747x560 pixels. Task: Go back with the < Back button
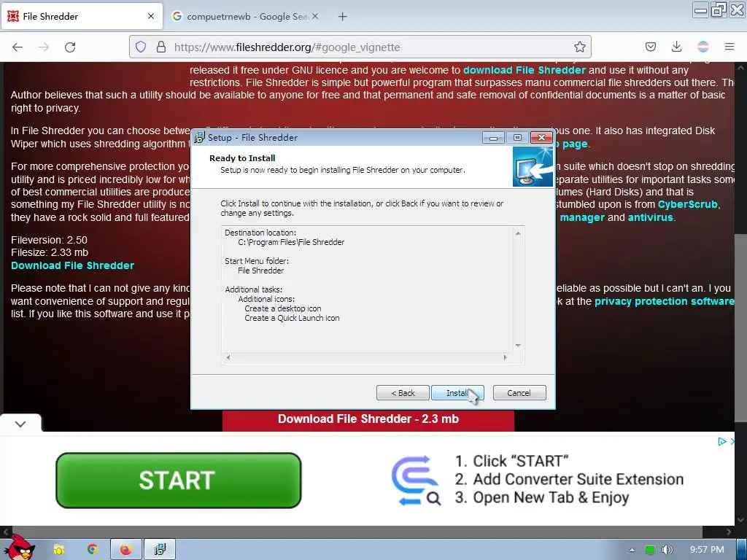point(403,393)
